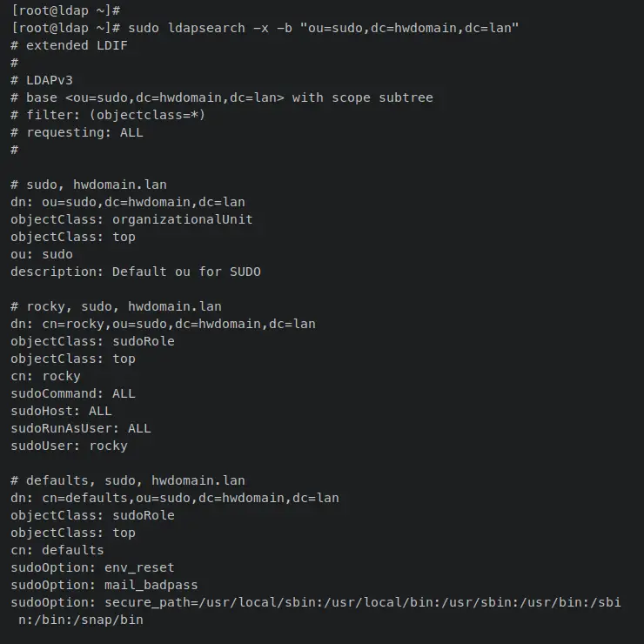644x644 pixels.
Task: Click the "dn: ou=sudo,dc=hwdomain,dc=lan" line
Action: 128,202
